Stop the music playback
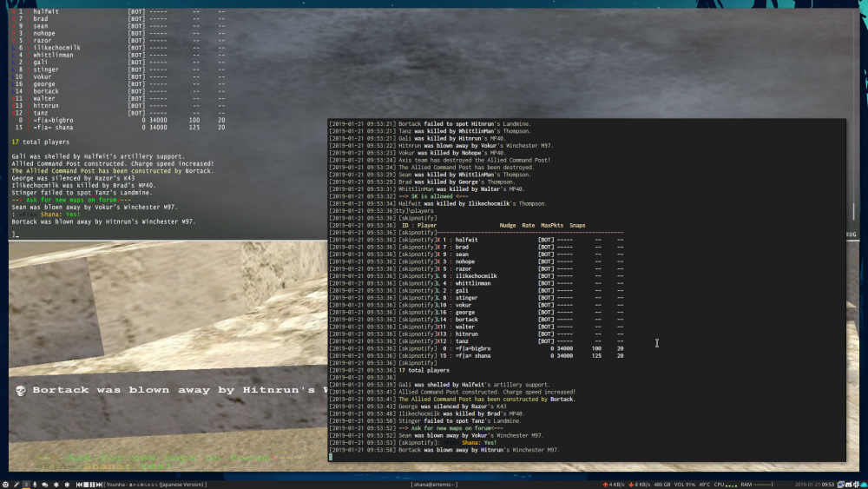 [86, 485]
